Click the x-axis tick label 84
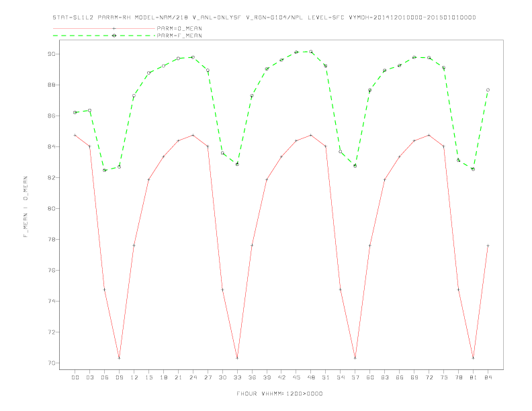532x411 pixels. [488, 377]
